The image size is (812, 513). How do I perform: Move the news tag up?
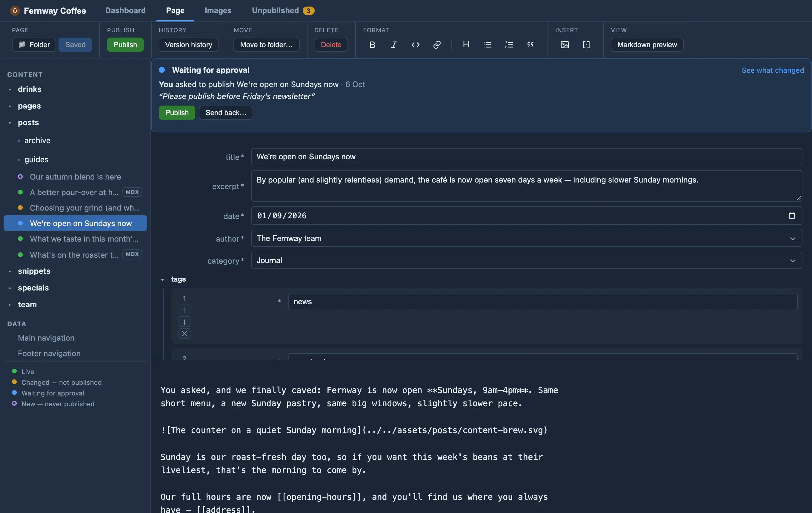point(184,310)
